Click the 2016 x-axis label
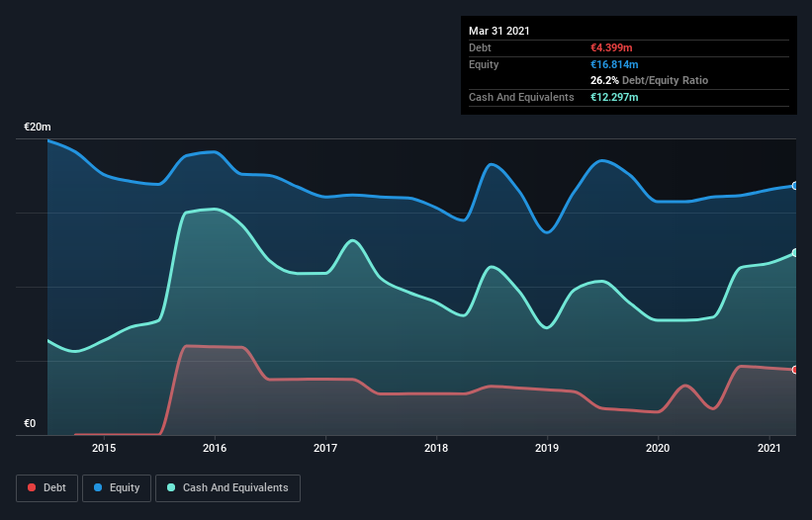This screenshot has height=520, width=812. click(215, 448)
